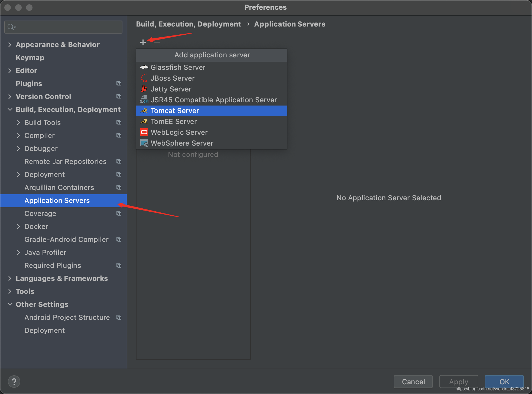The height and width of the screenshot is (394, 532).
Task: Open the Plugins settings page
Action: pyautogui.click(x=63, y=84)
